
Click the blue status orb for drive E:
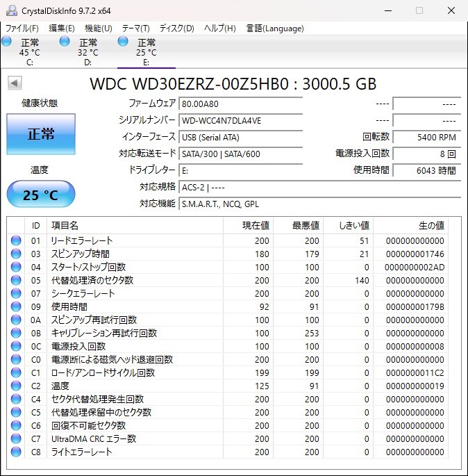123,41
